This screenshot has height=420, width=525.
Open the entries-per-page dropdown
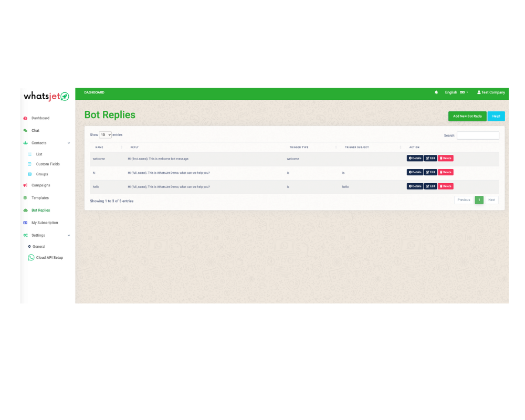pos(105,135)
